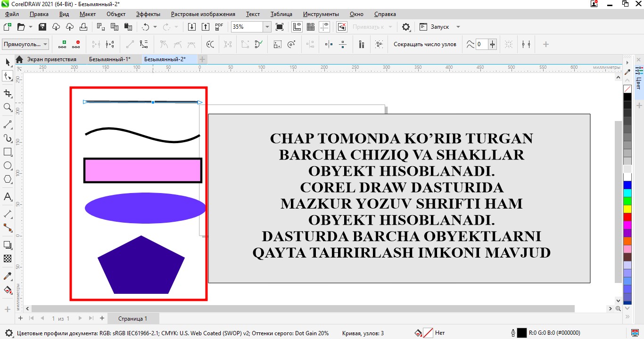Select the Crop tool in the toolbox

pyautogui.click(x=8, y=93)
